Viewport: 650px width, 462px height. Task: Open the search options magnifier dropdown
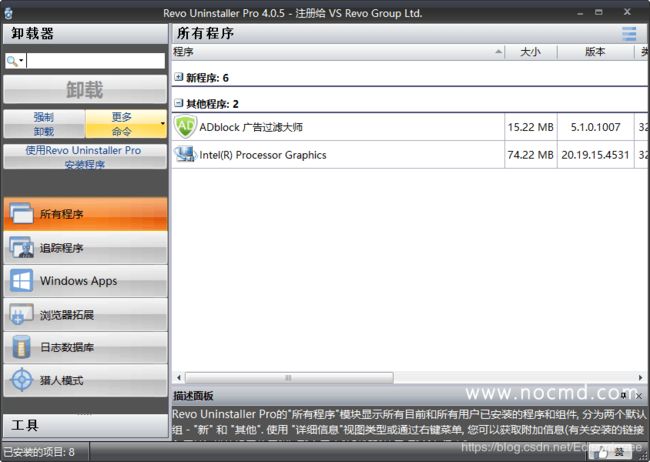(x=15, y=61)
